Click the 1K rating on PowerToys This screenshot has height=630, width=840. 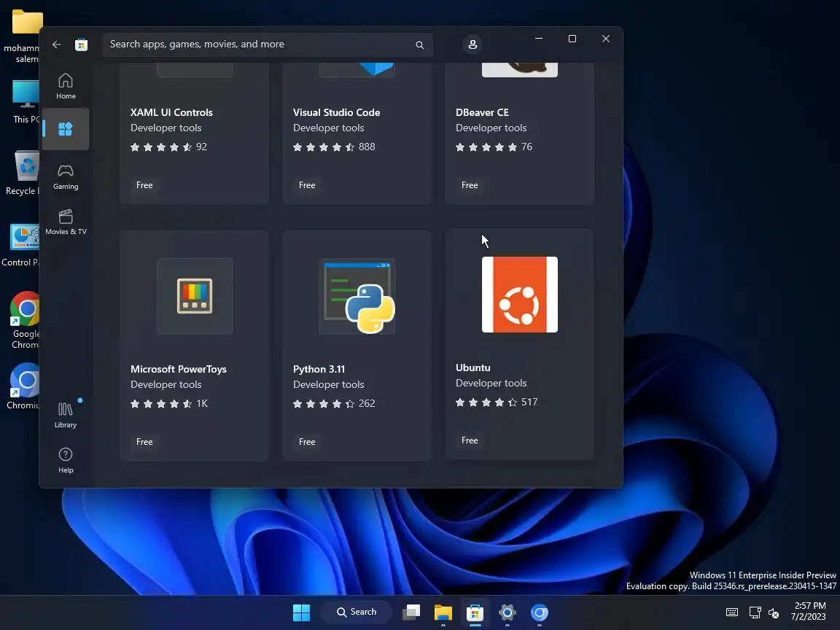tap(202, 403)
